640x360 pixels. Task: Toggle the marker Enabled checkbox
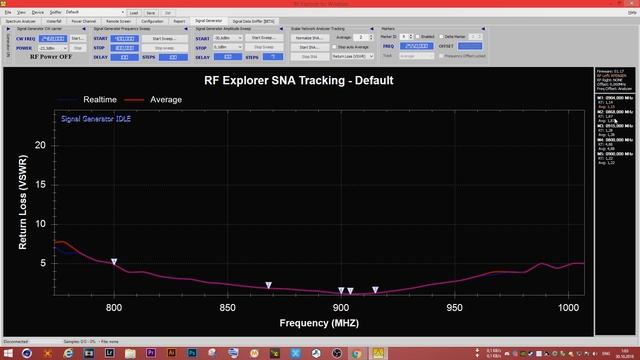click(x=418, y=37)
